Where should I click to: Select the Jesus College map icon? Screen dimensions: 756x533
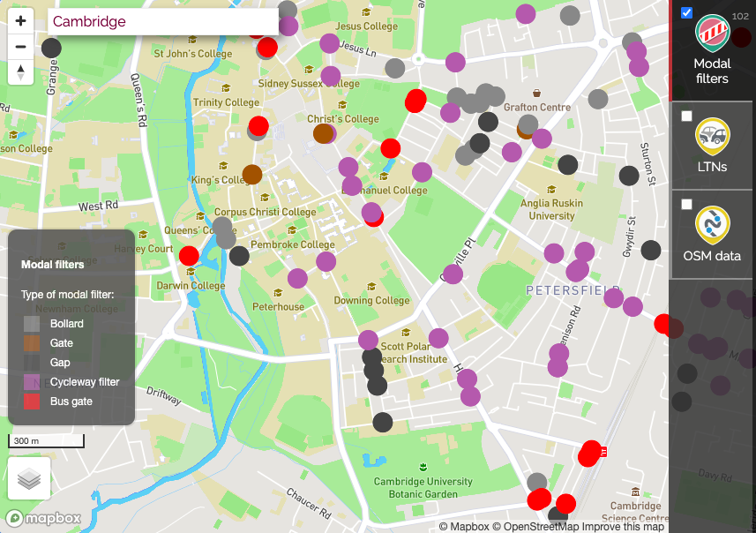click(366, 12)
